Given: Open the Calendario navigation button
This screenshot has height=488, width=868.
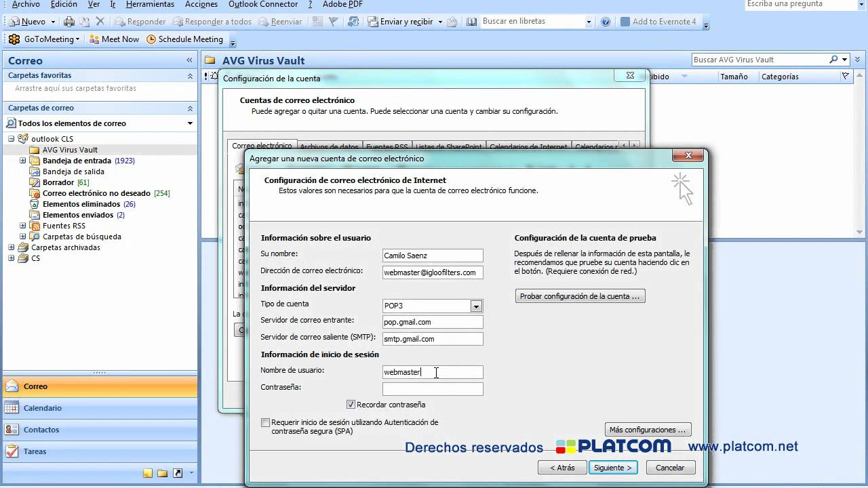Looking at the screenshot, I should [100, 408].
